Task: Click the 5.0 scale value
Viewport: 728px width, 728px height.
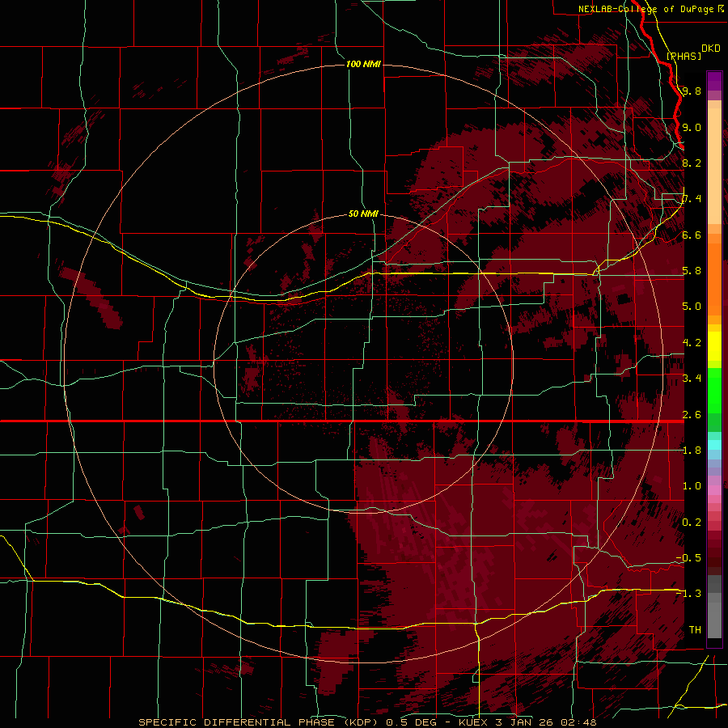Action: pos(692,307)
